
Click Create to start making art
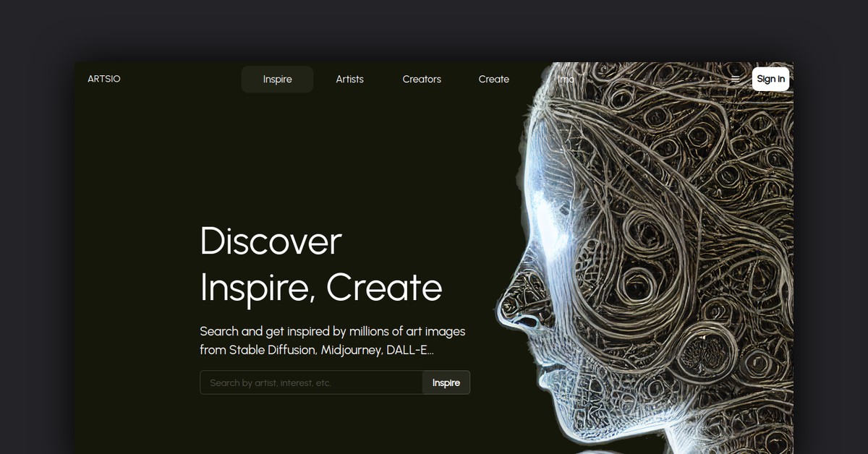(x=493, y=79)
